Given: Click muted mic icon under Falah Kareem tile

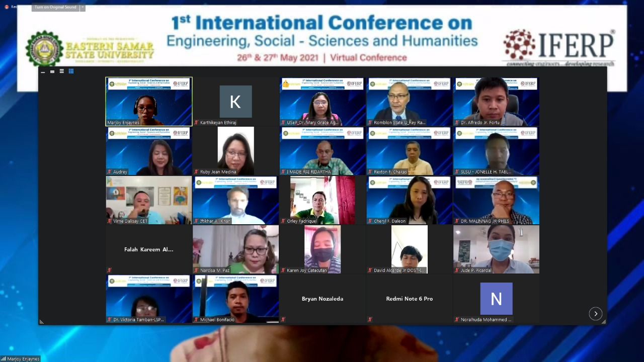Looking at the screenshot, I should pyautogui.click(x=109, y=270).
